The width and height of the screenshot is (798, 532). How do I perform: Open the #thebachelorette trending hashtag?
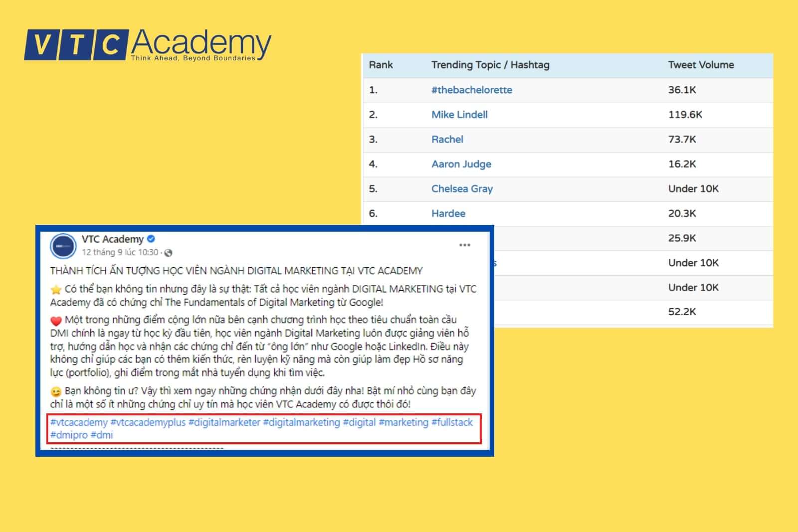click(471, 90)
